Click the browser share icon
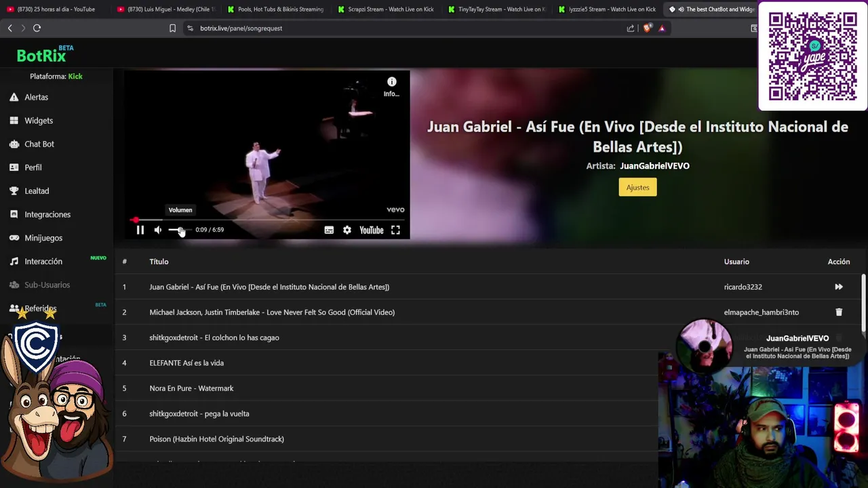Image resolution: width=868 pixels, height=488 pixels. [631, 28]
